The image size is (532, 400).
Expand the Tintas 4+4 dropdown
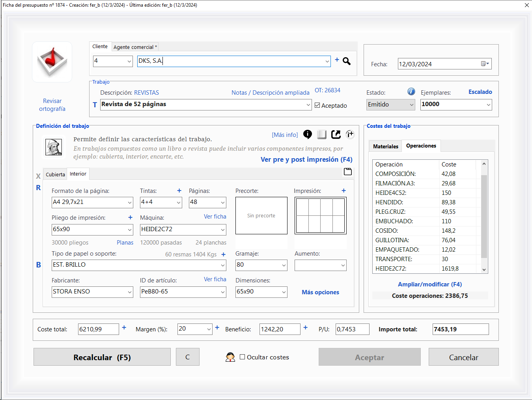point(179,203)
